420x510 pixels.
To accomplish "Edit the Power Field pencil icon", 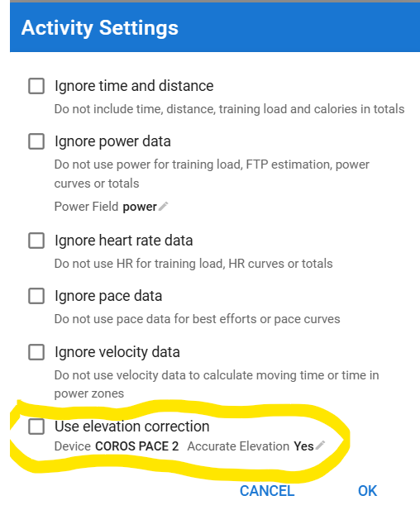I will click(x=164, y=206).
